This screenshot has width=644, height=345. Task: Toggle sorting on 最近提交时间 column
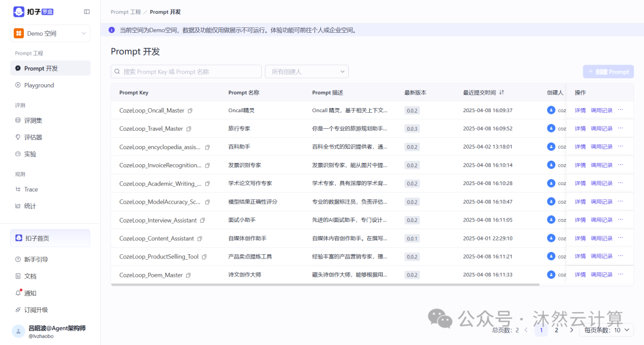(x=501, y=93)
